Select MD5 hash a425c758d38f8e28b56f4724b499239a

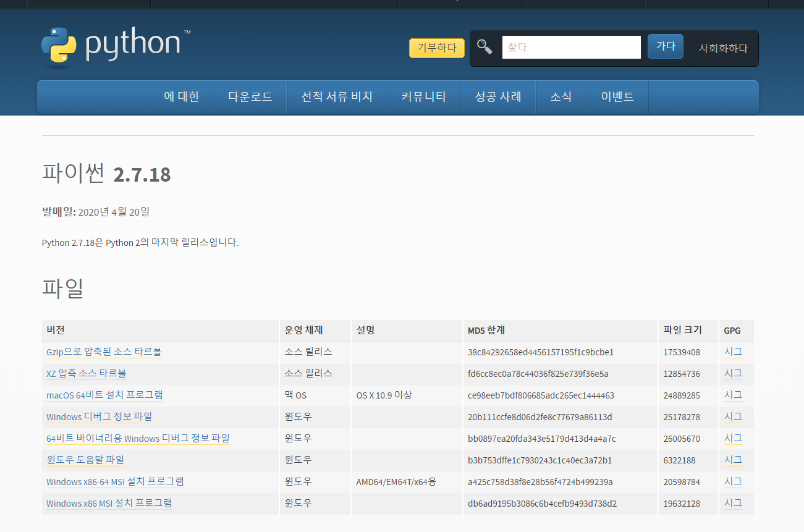(541, 483)
